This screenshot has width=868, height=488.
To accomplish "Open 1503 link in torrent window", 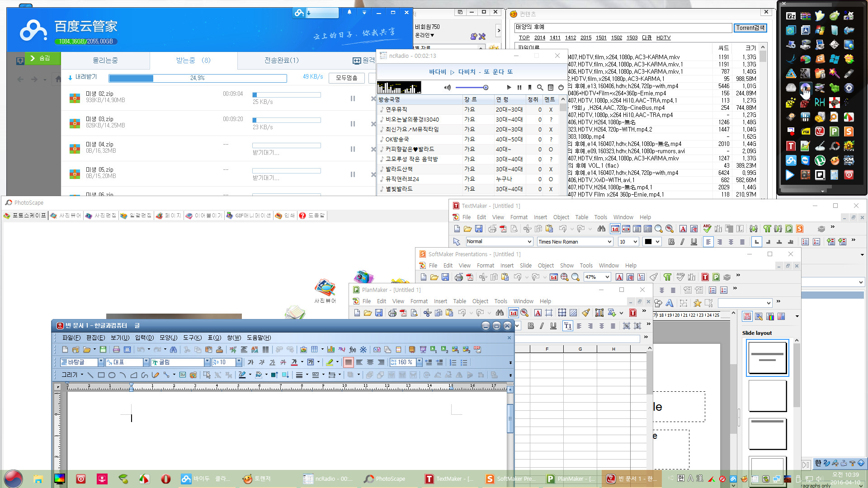I will [632, 38].
